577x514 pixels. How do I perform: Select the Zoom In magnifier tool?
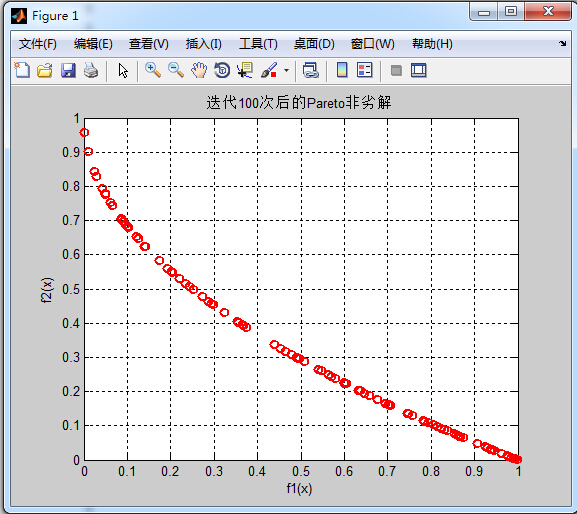153,70
